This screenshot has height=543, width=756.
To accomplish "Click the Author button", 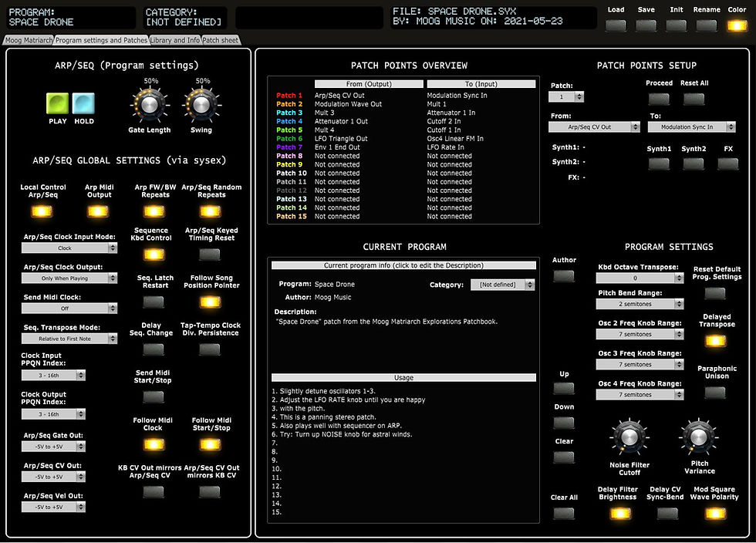I will tap(564, 276).
